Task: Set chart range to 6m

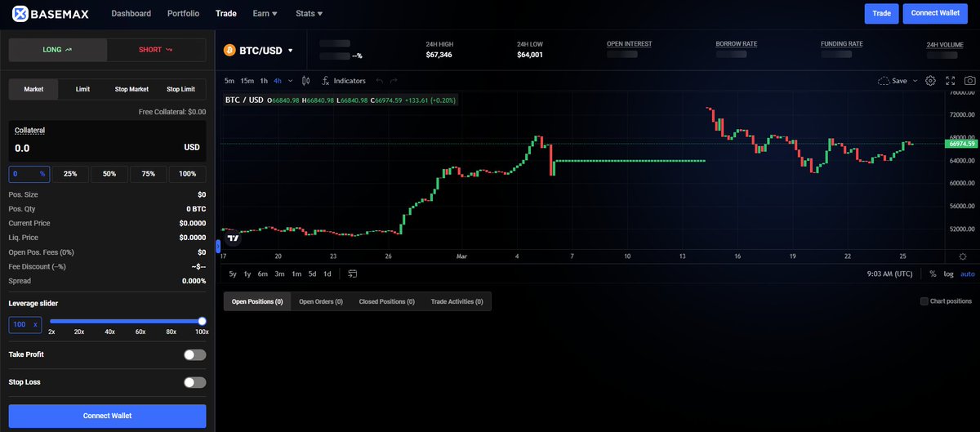Action: 263,274
